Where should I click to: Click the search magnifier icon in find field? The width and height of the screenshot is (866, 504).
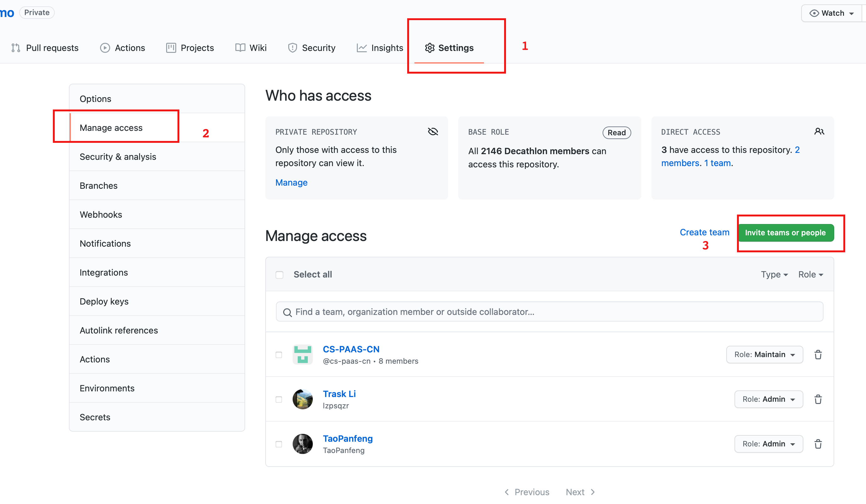[x=287, y=312]
